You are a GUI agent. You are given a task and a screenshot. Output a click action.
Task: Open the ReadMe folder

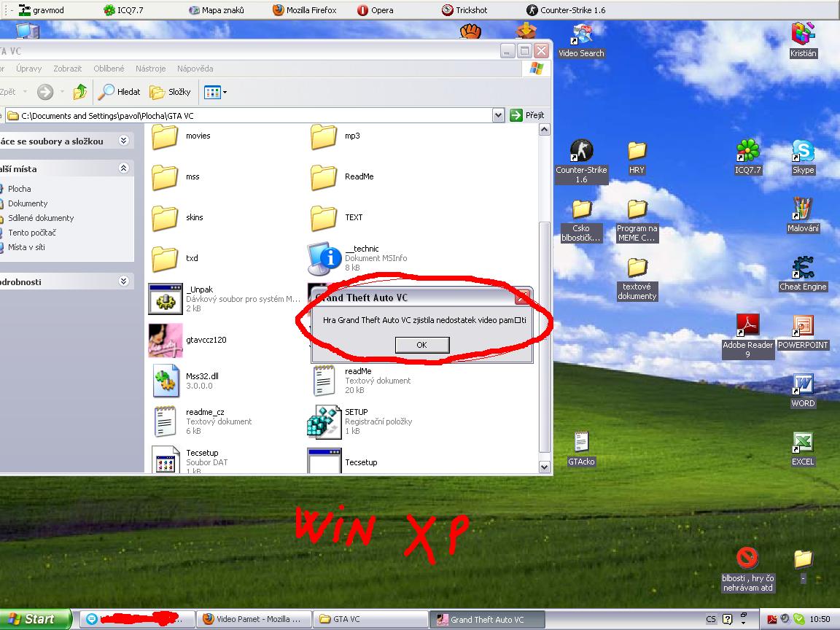point(342,176)
